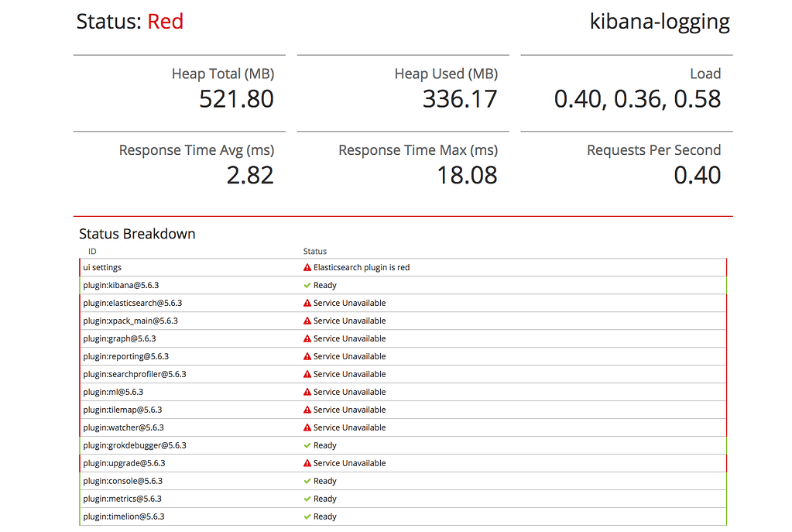Click the check icon next to plugin:grokdebugger@5.6.3

(307, 445)
